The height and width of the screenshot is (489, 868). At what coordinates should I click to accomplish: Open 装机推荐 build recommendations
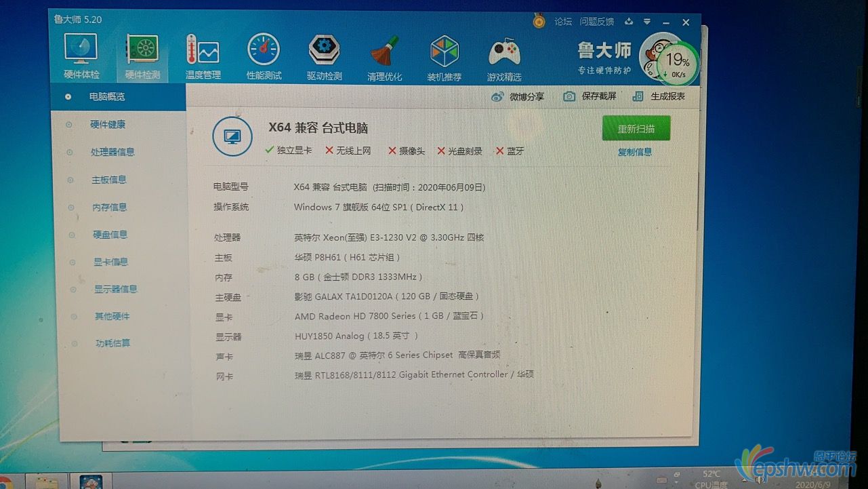pyautogui.click(x=444, y=57)
